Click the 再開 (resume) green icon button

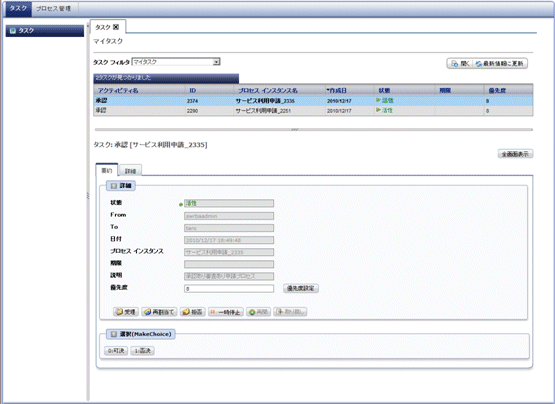[x=258, y=312]
